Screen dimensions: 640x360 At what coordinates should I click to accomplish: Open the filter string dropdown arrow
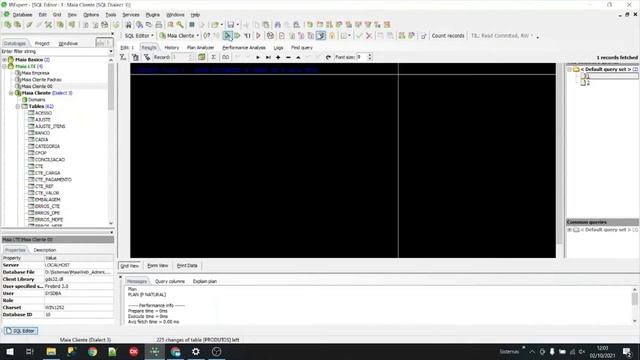(x=111, y=51)
